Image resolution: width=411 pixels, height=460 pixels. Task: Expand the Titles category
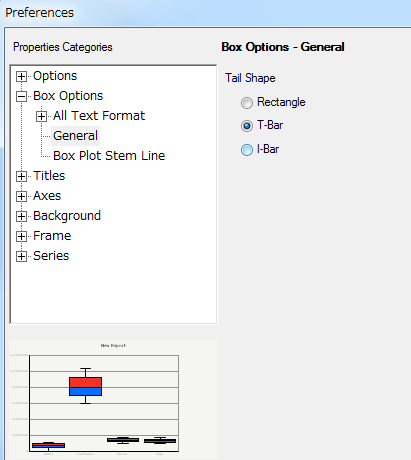coord(21,176)
